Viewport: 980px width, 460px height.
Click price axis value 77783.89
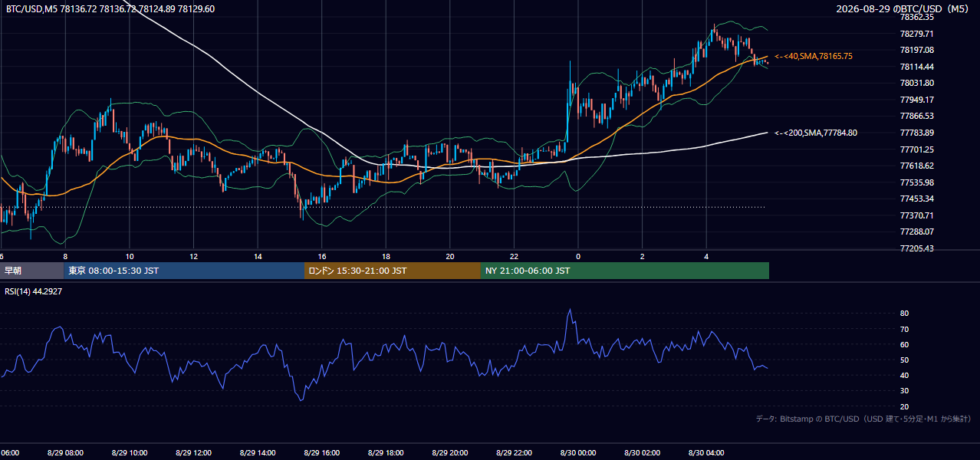click(x=916, y=133)
